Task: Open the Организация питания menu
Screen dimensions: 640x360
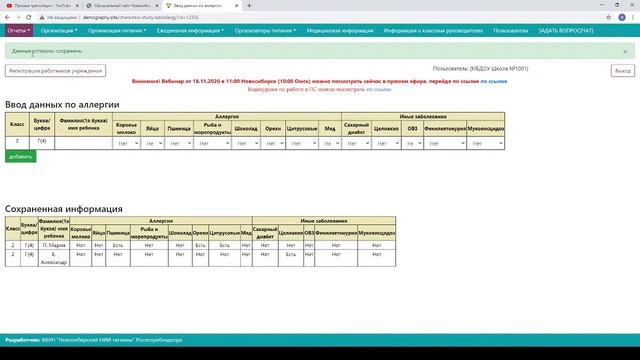Action: pos(117,31)
